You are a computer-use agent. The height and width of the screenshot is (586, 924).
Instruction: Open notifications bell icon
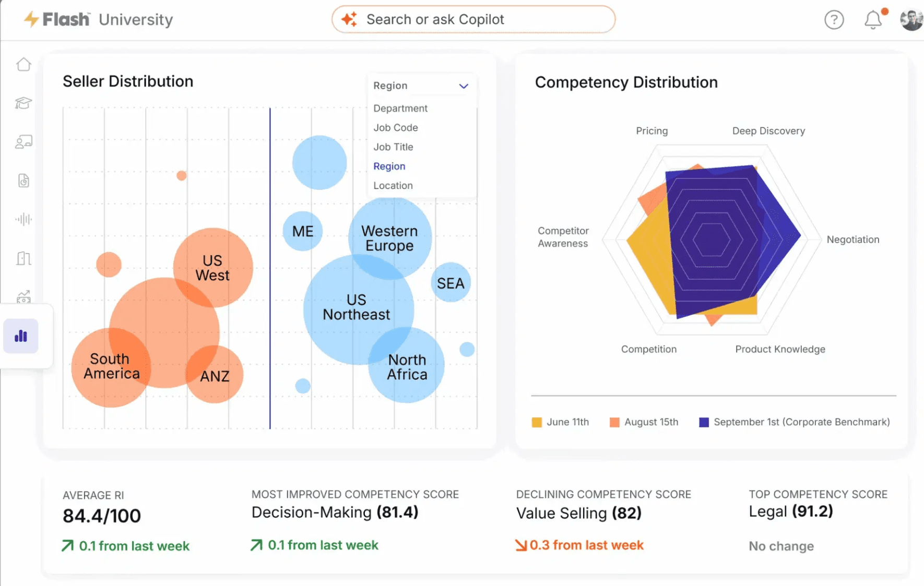point(873,20)
